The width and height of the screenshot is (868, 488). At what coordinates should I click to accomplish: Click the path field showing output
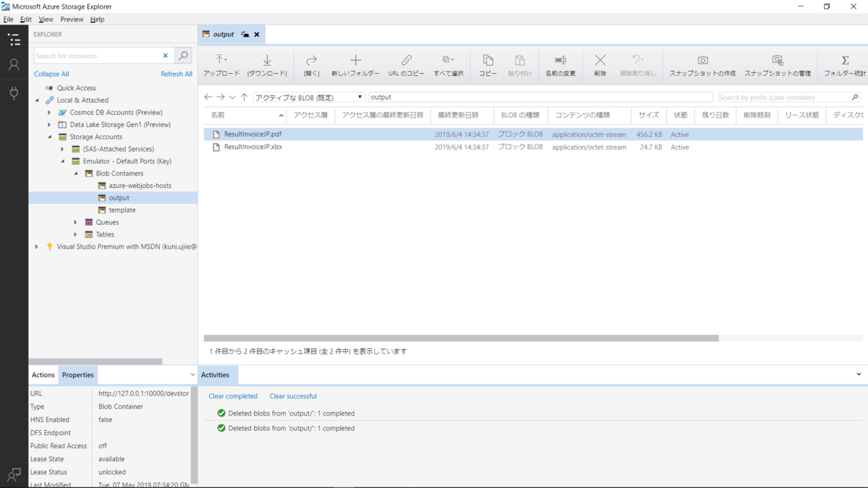click(x=540, y=97)
